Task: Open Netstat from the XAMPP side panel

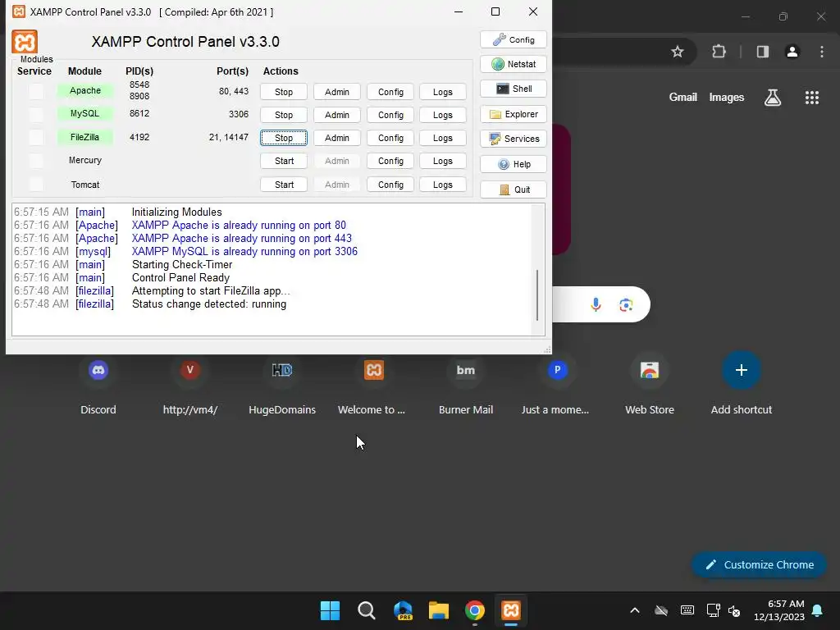Action: click(x=514, y=64)
